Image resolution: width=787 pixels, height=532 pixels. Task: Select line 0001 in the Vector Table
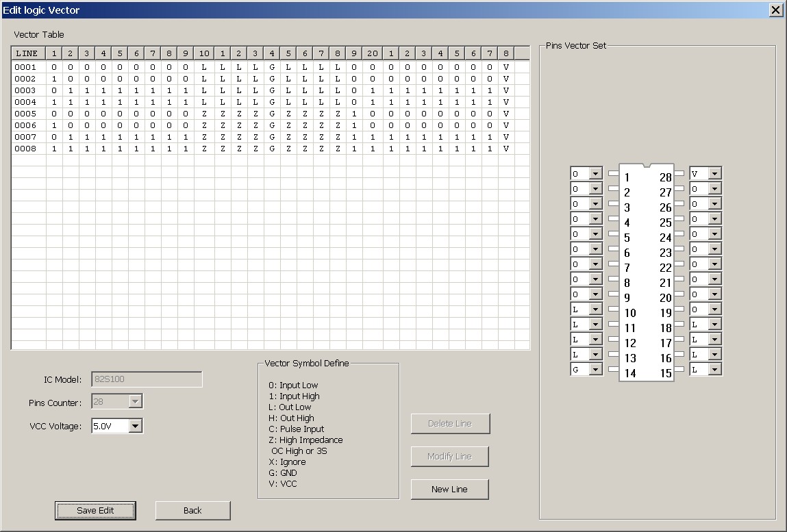25,67
